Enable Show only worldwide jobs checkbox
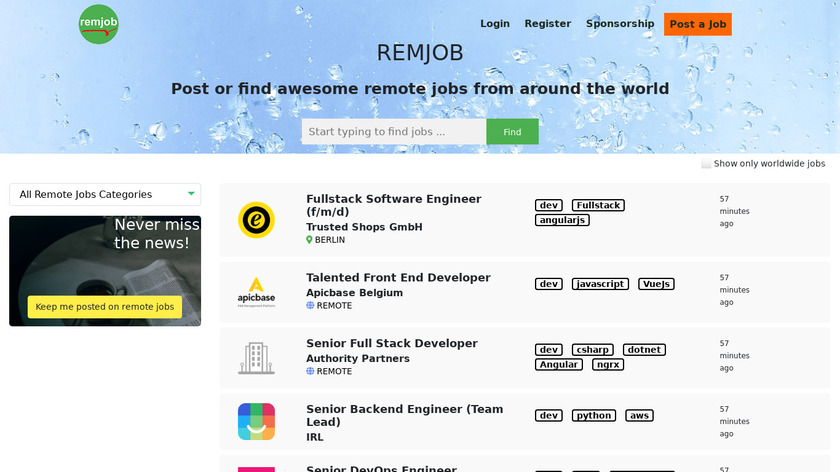The image size is (840, 472). tap(706, 164)
